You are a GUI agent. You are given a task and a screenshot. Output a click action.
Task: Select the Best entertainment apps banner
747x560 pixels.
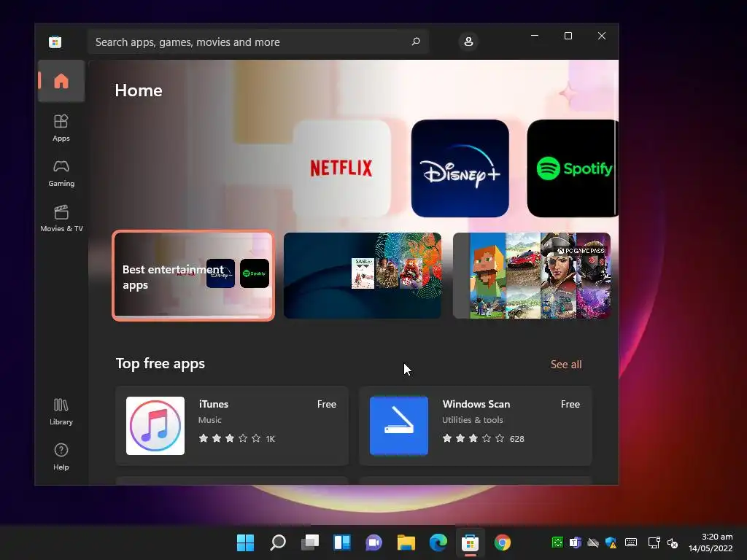pos(193,276)
